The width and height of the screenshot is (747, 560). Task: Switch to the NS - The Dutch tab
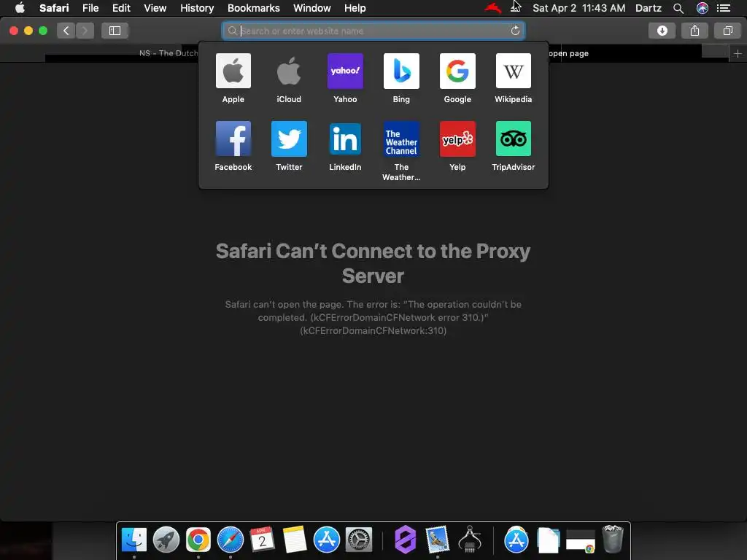[169, 53]
